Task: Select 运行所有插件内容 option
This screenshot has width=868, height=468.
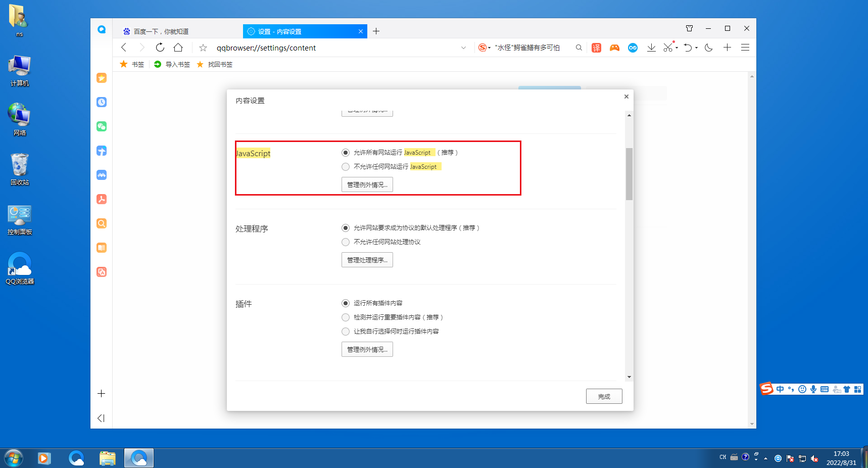Action: 346,303
